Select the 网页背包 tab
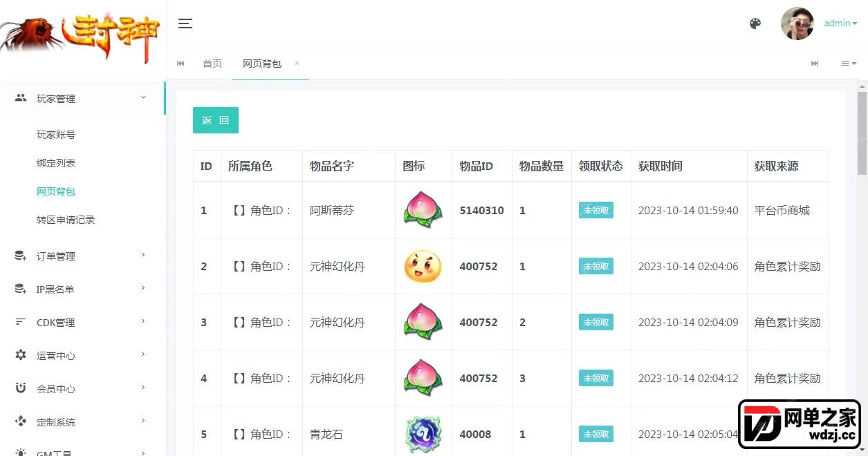This screenshot has width=868, height=456. point(262,64)
